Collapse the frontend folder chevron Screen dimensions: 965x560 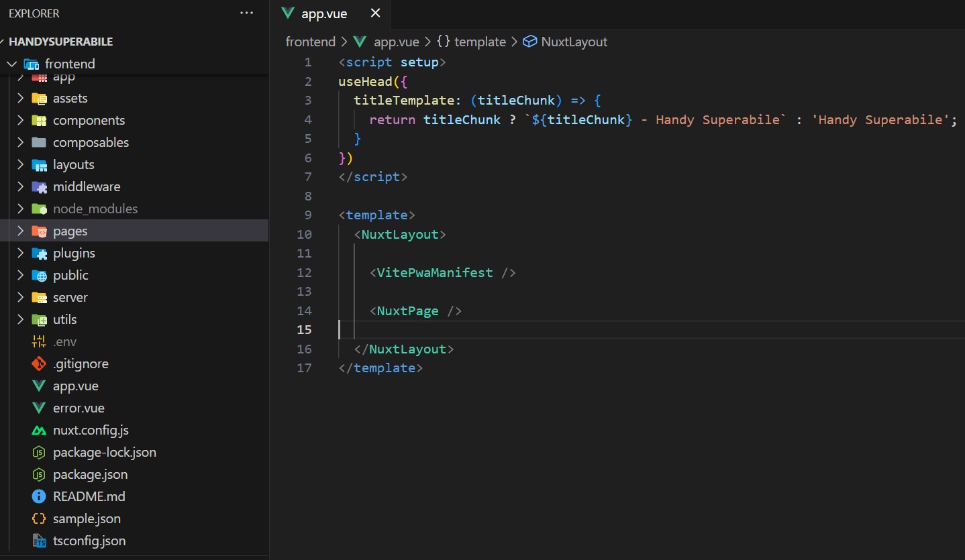click(x=12, y=64)
